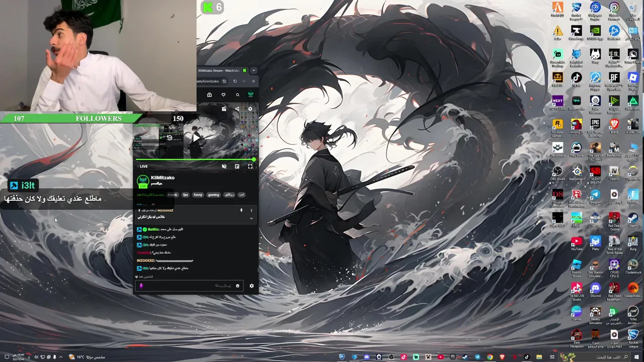Open Roblox Studio desktop shortcut
Image resolution: width=644 pixels, height=362 pixels.
click(577, 267)
